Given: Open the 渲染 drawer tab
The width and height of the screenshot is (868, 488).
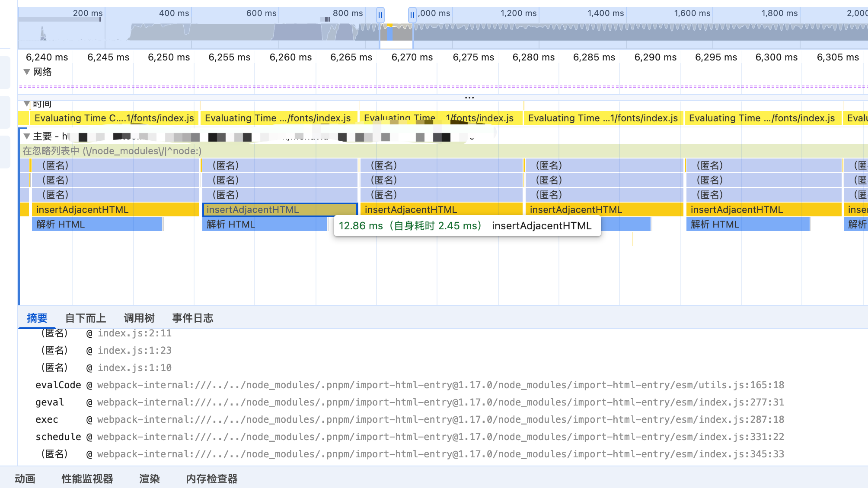Looking at the screenshot, I should point(149,478).
